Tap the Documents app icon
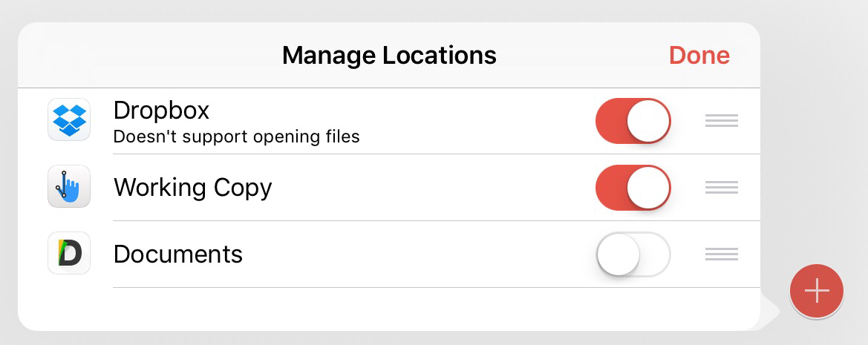The width and height of the screenshot is (868, 345). [x=69, y=253]
